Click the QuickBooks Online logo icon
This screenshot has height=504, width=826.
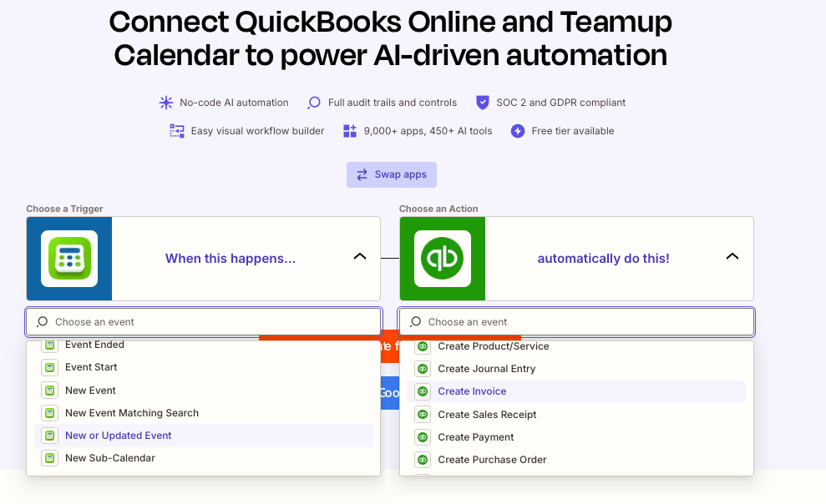point(443,259)
